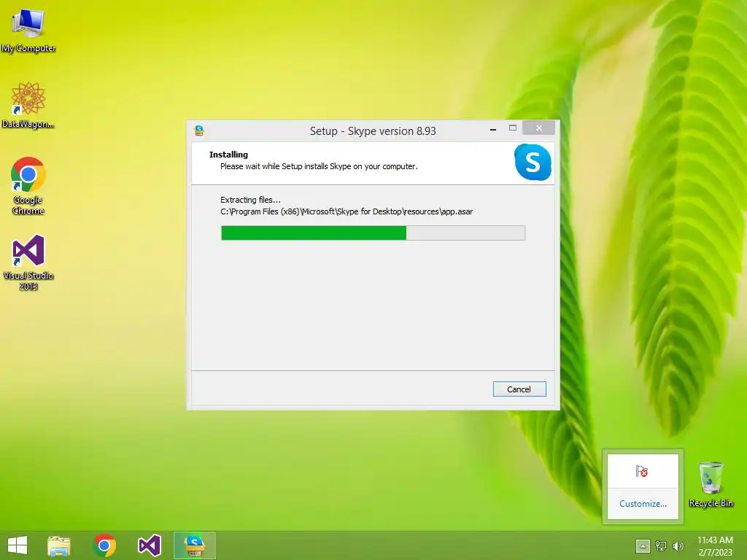Click the 'Setup - Skype version 8.93' title
Image resolution: width=747 pixels, height=560 pixels.
(x=373, y=131)
